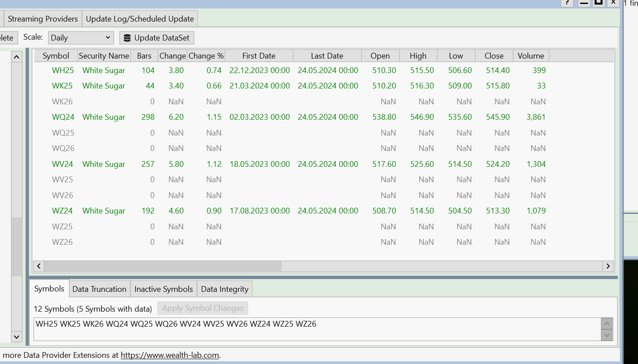The height and width of the screenshot is (364, 638).
Task: Open Update Log/Scheduled Update tab
Action: coord(140,19)
